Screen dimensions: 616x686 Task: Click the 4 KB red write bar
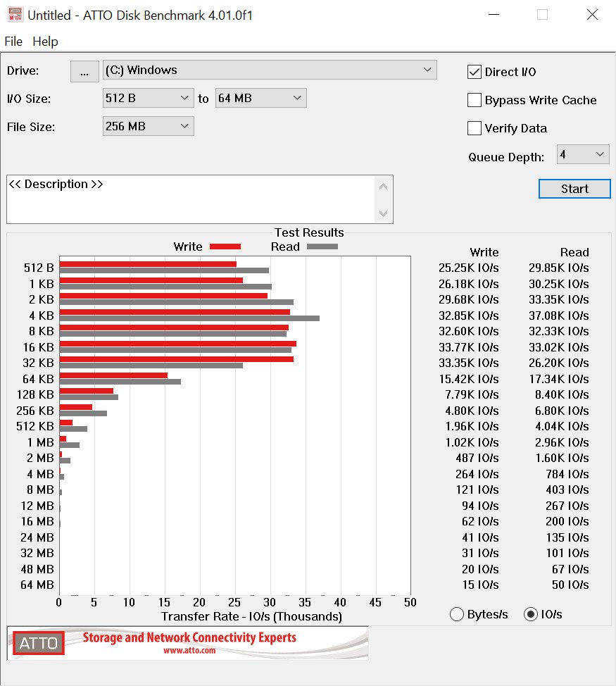coord(175,312)
